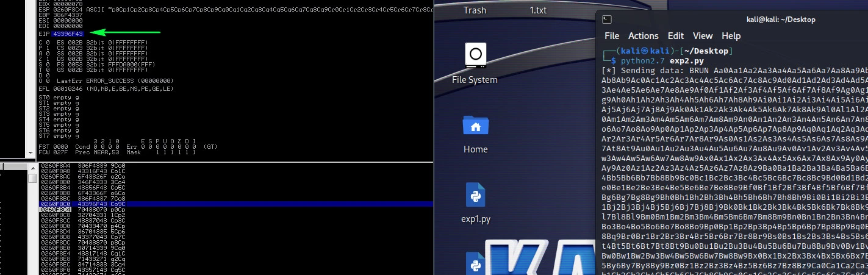Select the ST0 empty FPU register
The height and width of the screenshot is (275, 868).
point(59,97)
